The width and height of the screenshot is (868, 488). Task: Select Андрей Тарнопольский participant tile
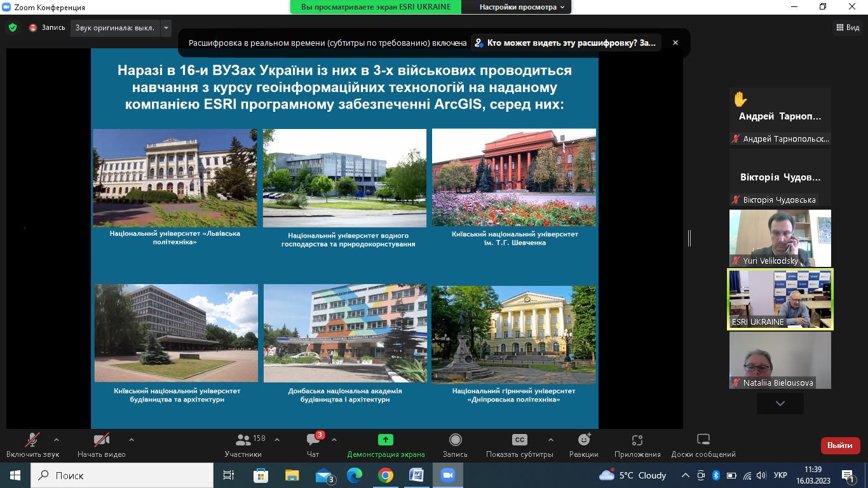780,116
